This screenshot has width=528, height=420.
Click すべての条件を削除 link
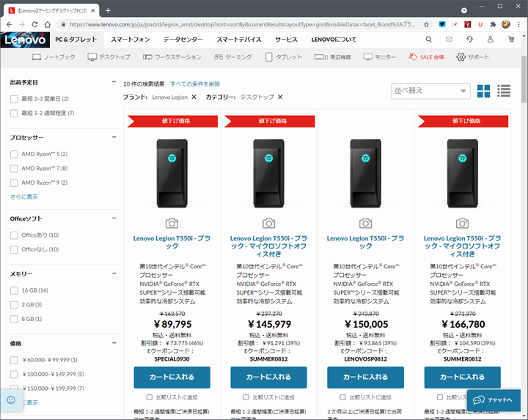195,84
